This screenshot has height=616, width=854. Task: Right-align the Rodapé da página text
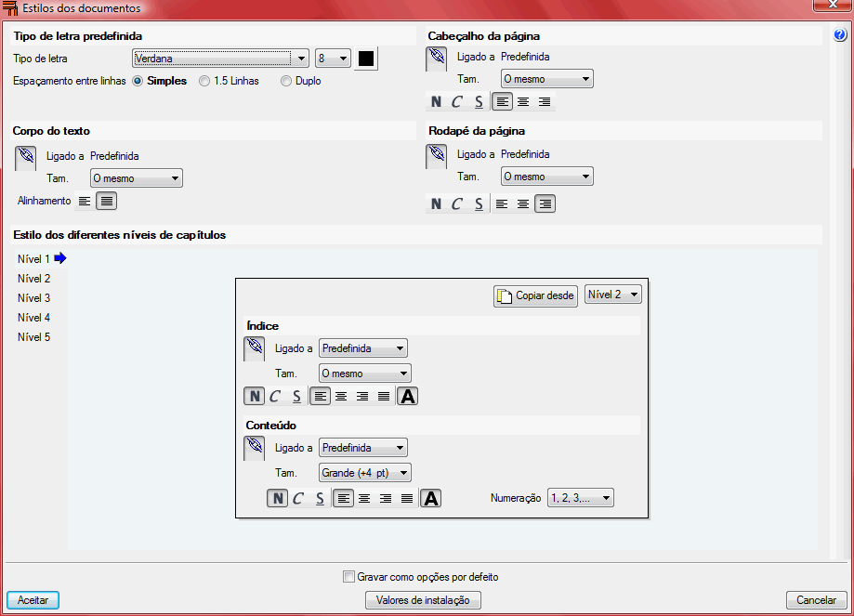[545, 204]
